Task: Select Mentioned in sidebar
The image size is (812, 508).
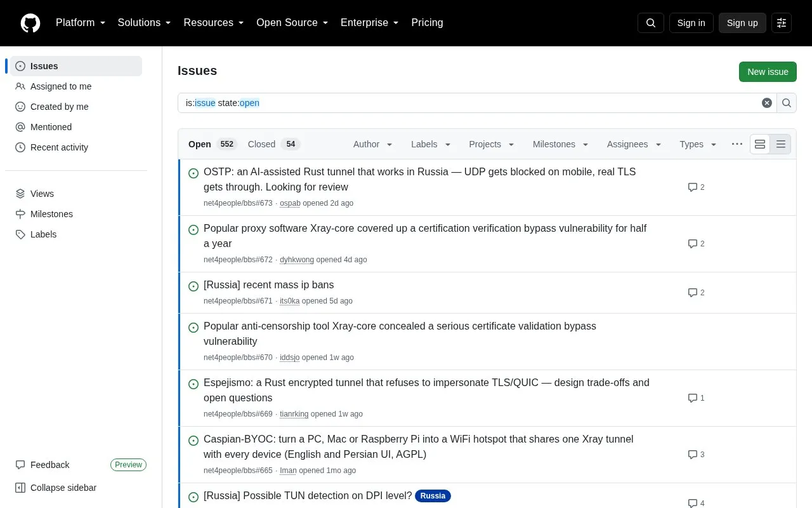Action: [76, 127]
